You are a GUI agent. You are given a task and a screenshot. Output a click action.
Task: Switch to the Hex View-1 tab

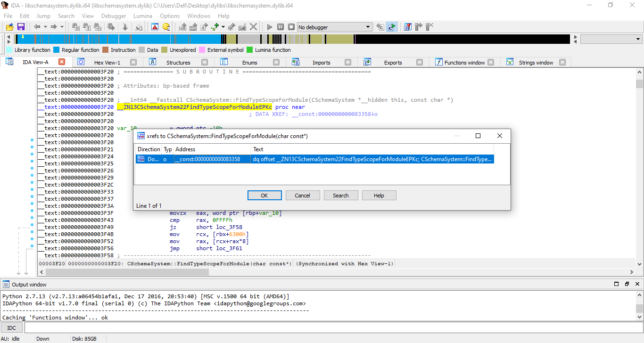107,62
